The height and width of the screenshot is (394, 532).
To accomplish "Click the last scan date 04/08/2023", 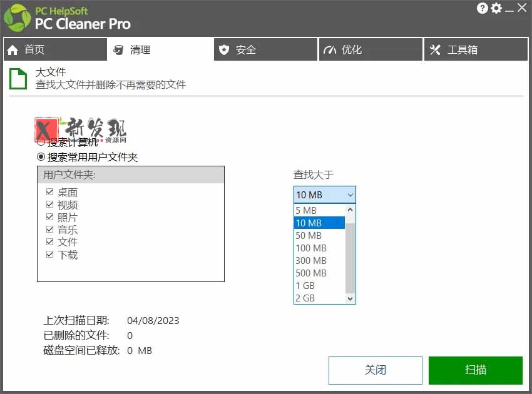I will pos(153,320).
